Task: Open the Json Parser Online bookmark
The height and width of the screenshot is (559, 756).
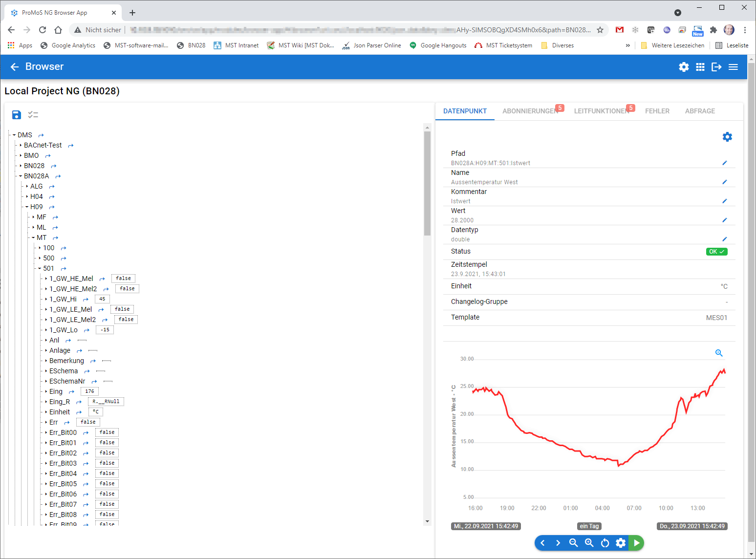Action: [x=372, y=45]
